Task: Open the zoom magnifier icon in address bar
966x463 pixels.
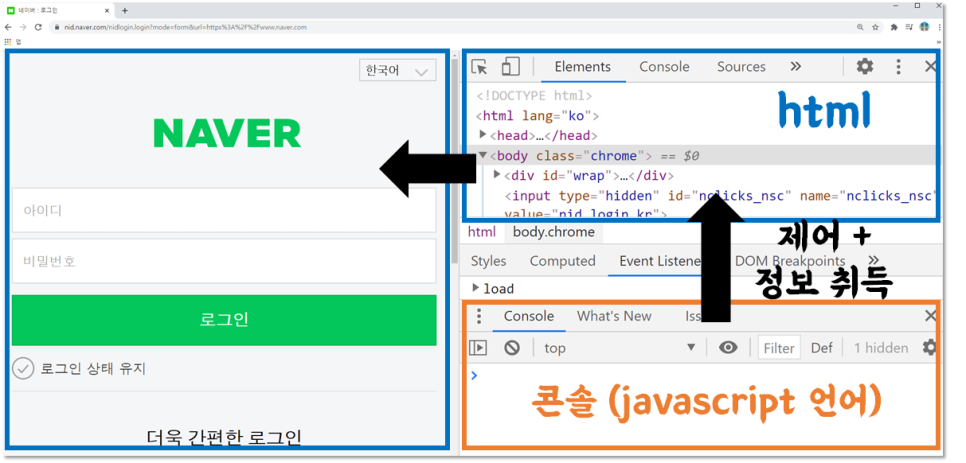Action: 860,27
